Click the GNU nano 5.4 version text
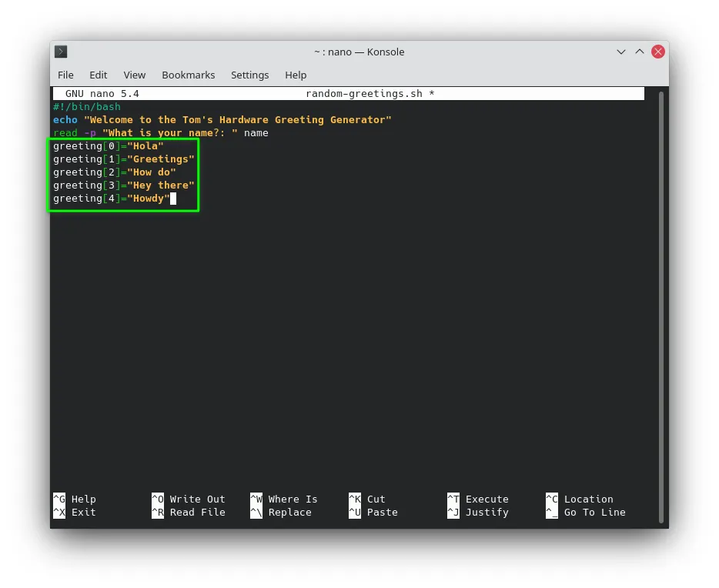 tap(102, 93)
